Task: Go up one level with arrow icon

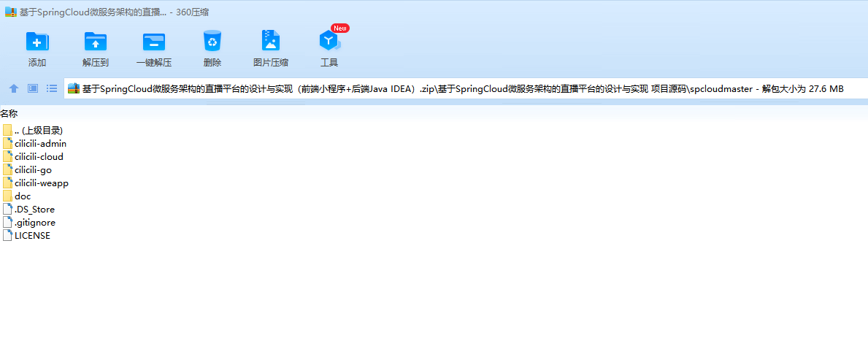Action: (14, 88)
